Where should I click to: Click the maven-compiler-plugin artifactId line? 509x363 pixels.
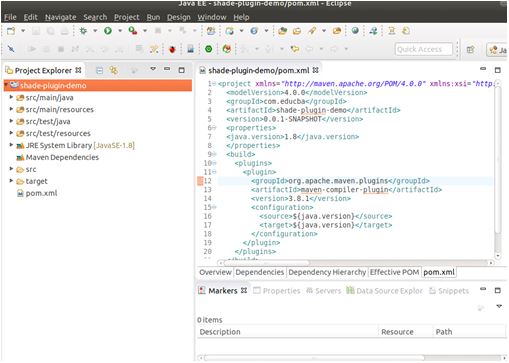347,190
